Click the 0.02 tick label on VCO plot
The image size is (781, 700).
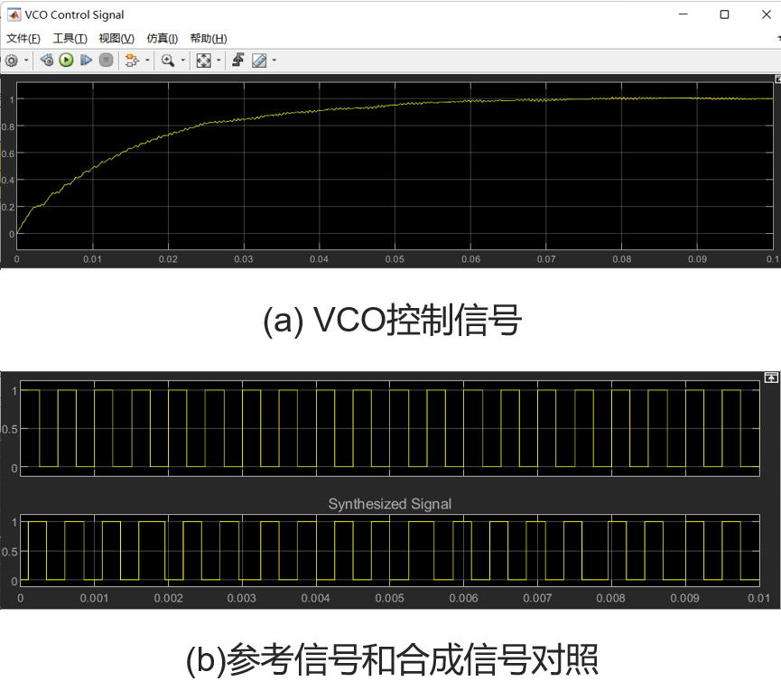point(168,259)
